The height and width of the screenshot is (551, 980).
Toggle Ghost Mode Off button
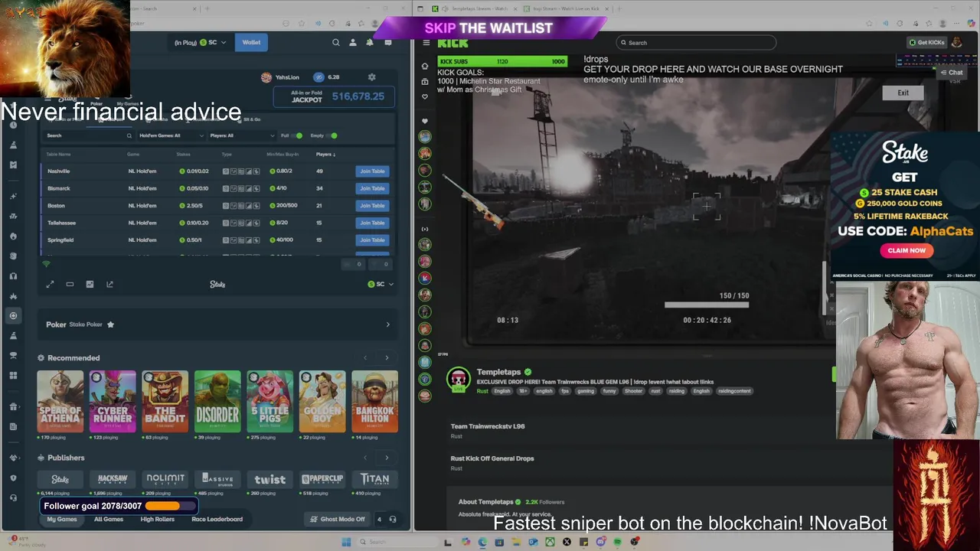pos(338,519)
